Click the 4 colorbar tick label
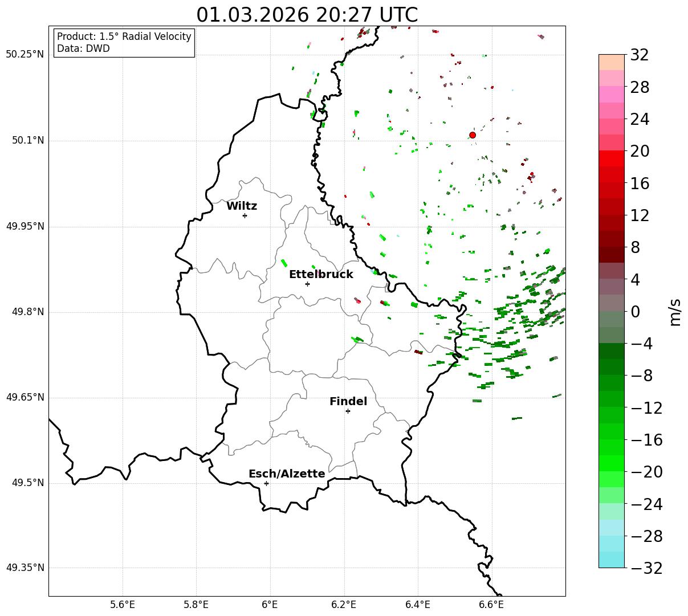Screen dimensions: 688x616 click(634, 280)
